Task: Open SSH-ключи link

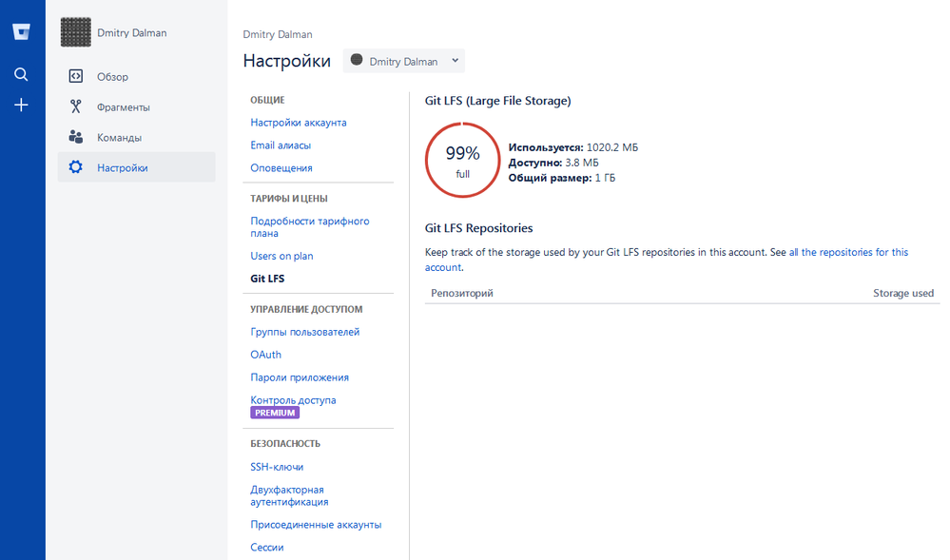Action: (x=277, y=467)
